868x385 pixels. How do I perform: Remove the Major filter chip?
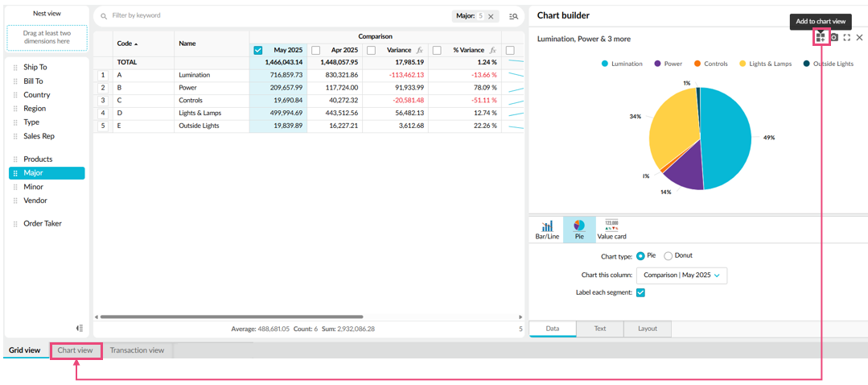pyautogui.click(x=491, y=16)
